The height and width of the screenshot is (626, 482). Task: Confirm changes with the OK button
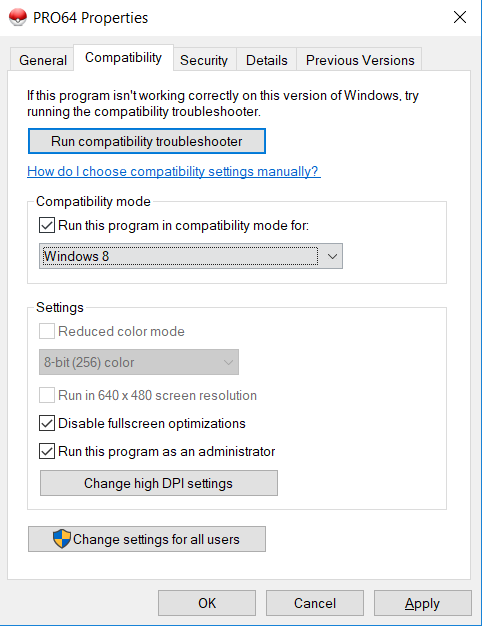pyautogui.click(x=207, y=603)
